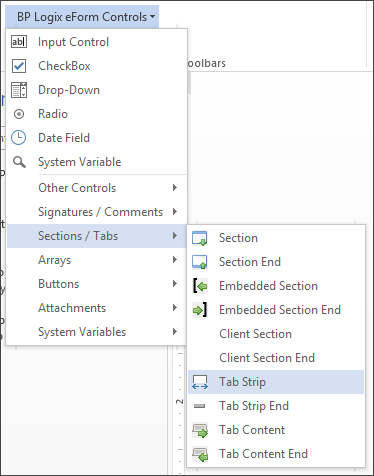374x476 pixels.
Task: Click the Embedded Section bracket icon
Action: (x=200, y=286)
